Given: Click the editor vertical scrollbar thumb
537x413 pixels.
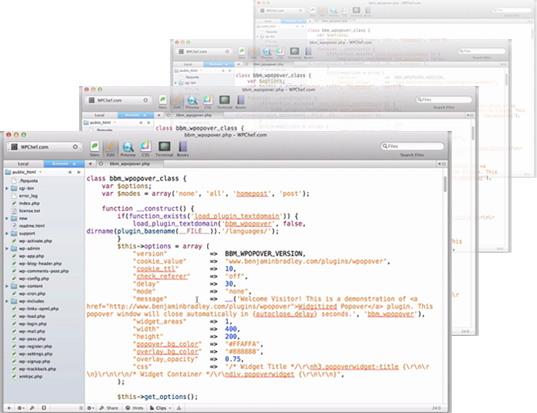Looking at the screenshot, I should (x=445, y=184).
